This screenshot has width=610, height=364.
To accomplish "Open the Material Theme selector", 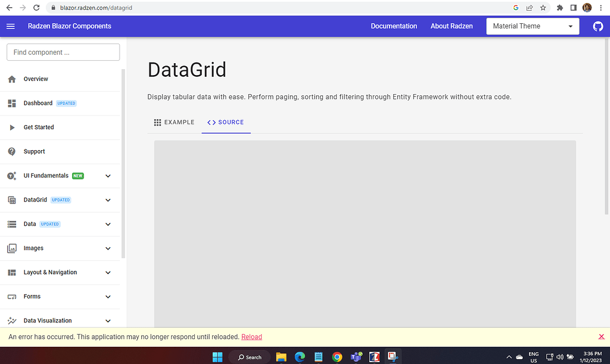I will point(532,26).
